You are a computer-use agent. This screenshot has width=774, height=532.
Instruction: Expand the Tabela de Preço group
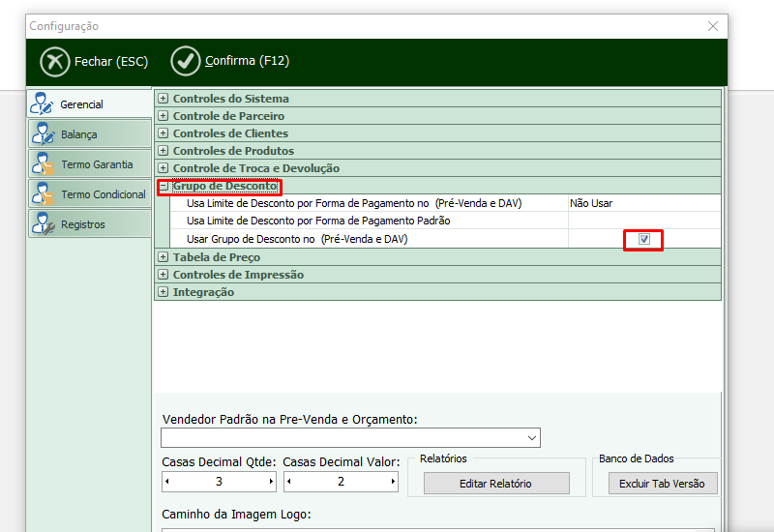(164, 257)
